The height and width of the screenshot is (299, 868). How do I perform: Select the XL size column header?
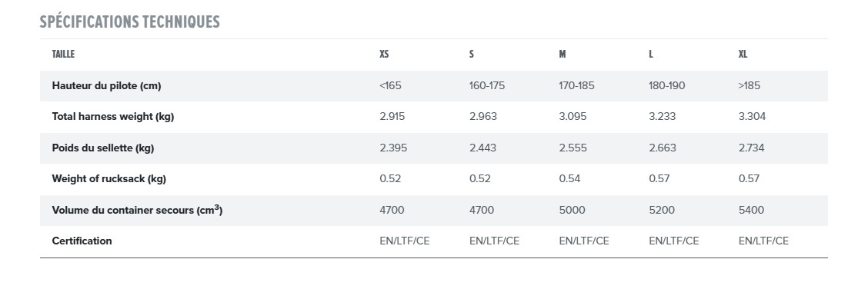point(743,54)
